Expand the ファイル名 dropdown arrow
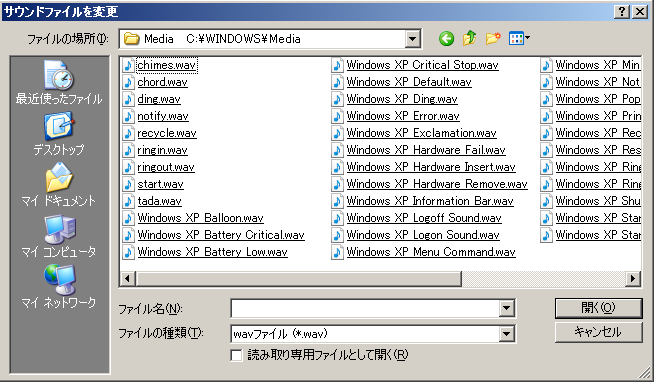 coord(506,309)
